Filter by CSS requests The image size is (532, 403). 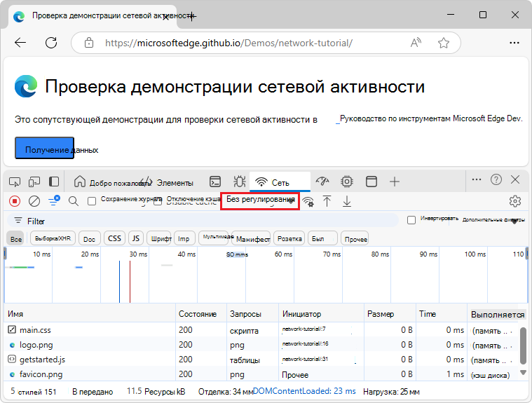coord(114,238)
